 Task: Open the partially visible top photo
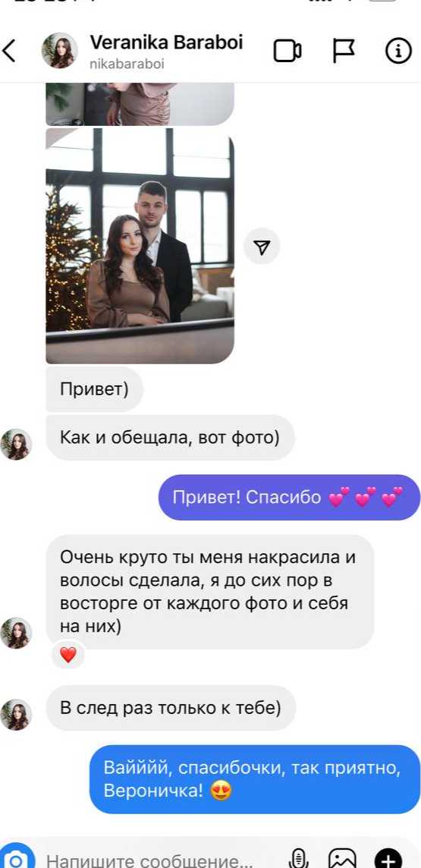click(140, 104)
